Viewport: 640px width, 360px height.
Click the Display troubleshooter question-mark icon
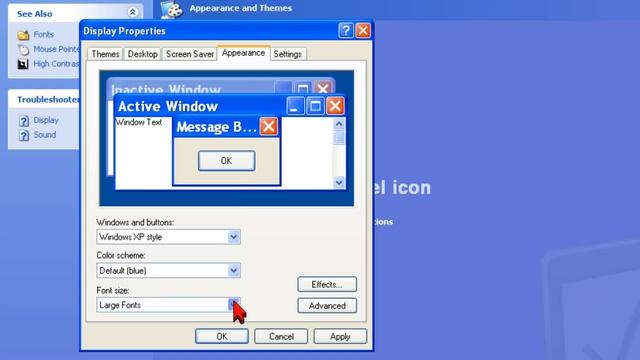point(24,121)
